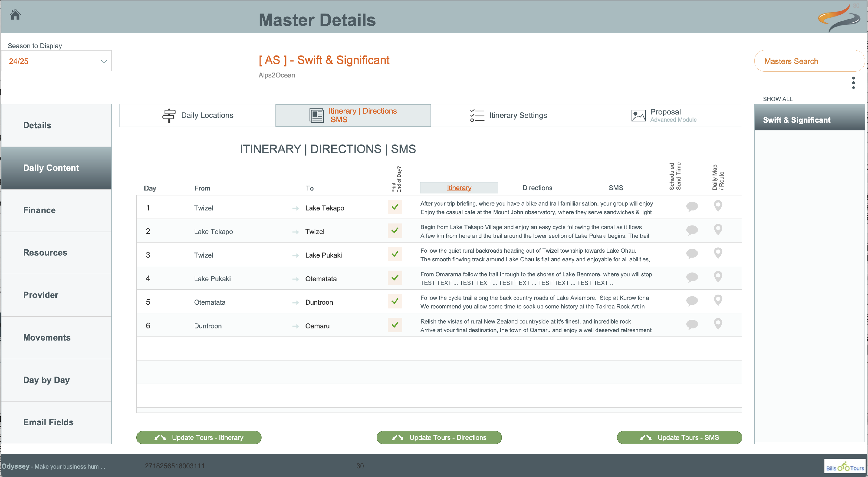This screenshot has width=868, height=477.
Task: Click the Duntroon origin in Day 6
Action: click(x=207, y=326)
